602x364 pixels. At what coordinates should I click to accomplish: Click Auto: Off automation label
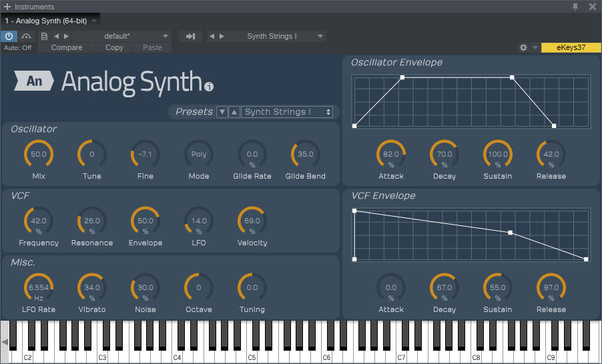pyautogui.click(x=17, y=47)
